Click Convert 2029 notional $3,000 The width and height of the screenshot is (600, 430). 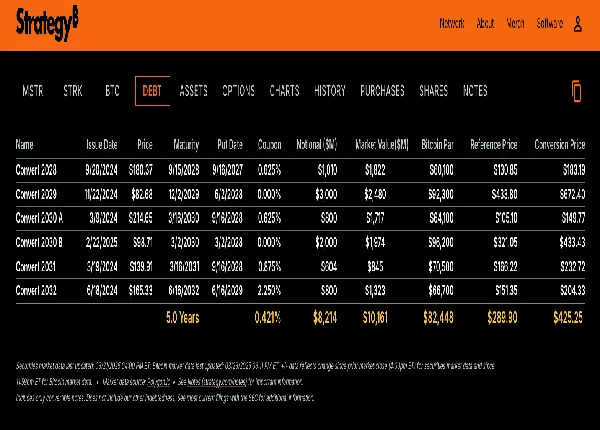point(326,194)
